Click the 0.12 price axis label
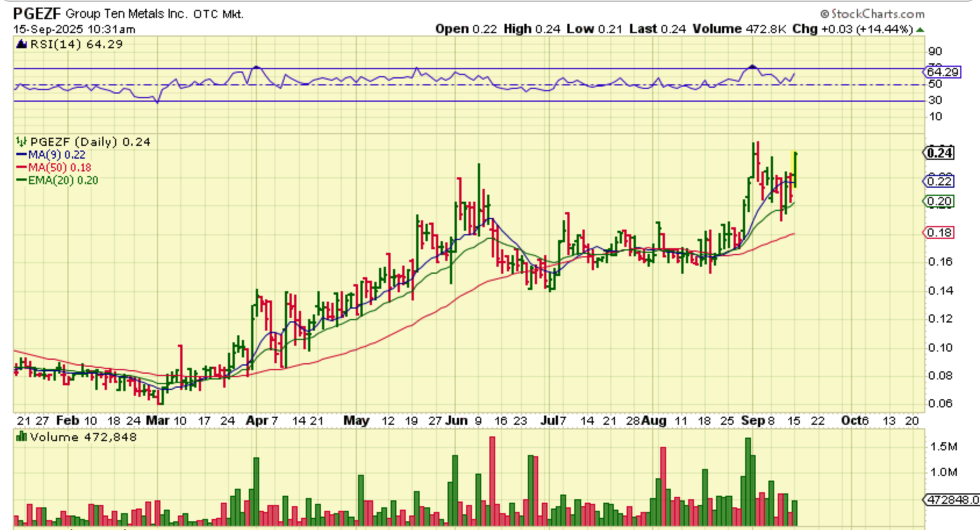Image resolution: width=980 pixels, height=530 pixels. click(940, 318)
